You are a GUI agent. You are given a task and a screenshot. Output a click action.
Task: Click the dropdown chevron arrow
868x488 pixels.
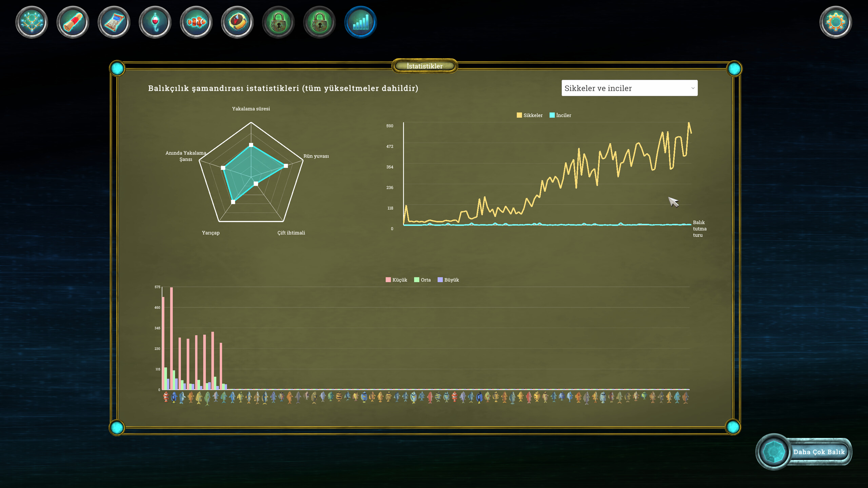(692, 88)
